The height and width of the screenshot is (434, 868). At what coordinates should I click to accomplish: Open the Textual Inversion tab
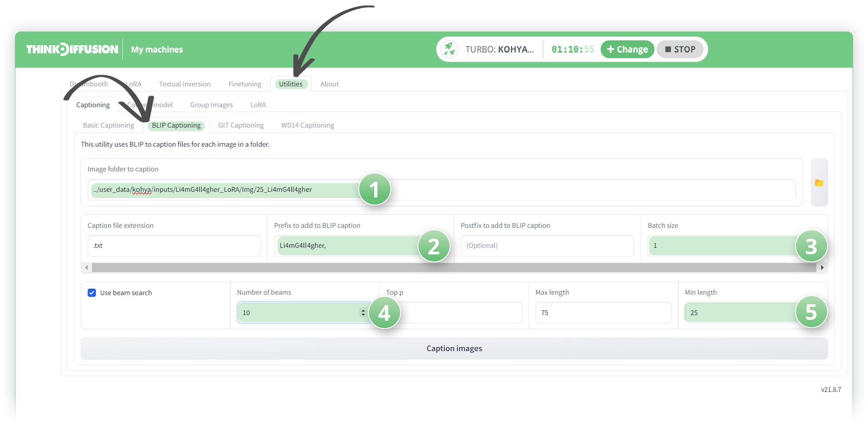click(x=184, y=84)
